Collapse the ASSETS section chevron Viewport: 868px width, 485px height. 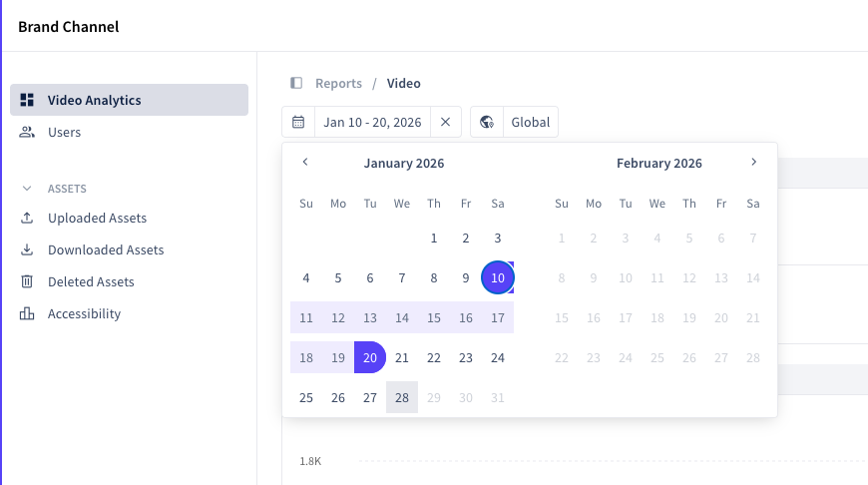pos(27,189)
